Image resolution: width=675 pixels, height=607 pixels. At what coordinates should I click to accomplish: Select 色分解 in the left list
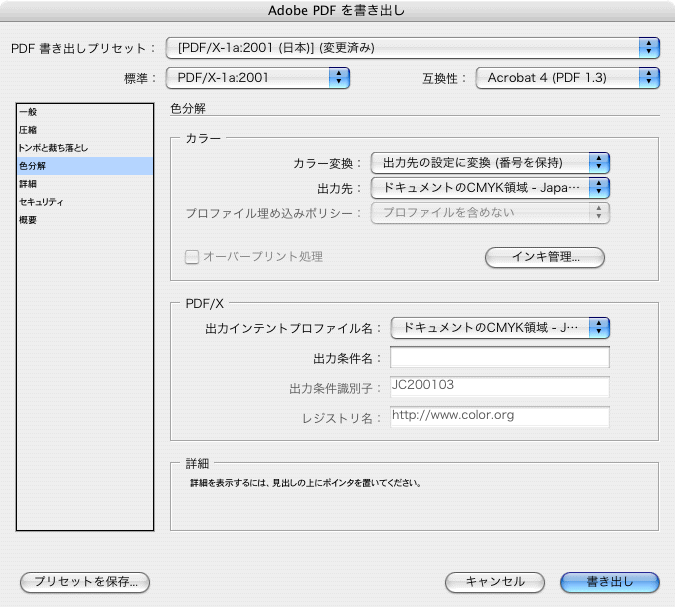85,166
